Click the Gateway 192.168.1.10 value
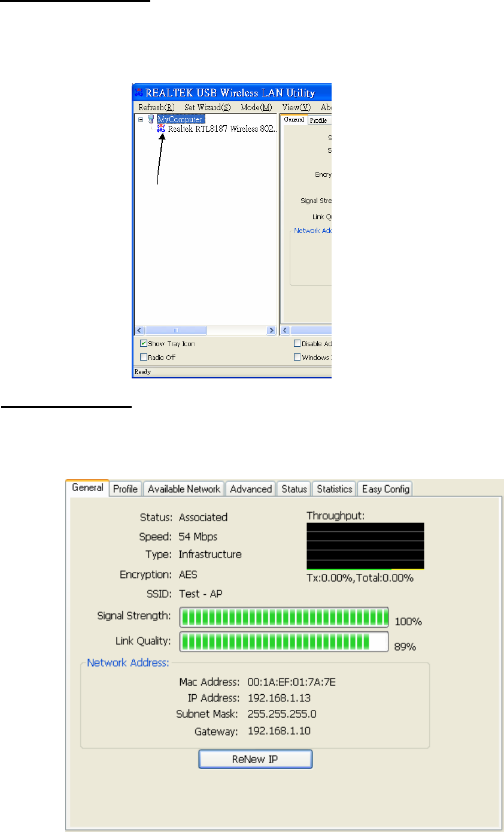The width and height of the screenshot is (504, 832). tap(278, 731)
